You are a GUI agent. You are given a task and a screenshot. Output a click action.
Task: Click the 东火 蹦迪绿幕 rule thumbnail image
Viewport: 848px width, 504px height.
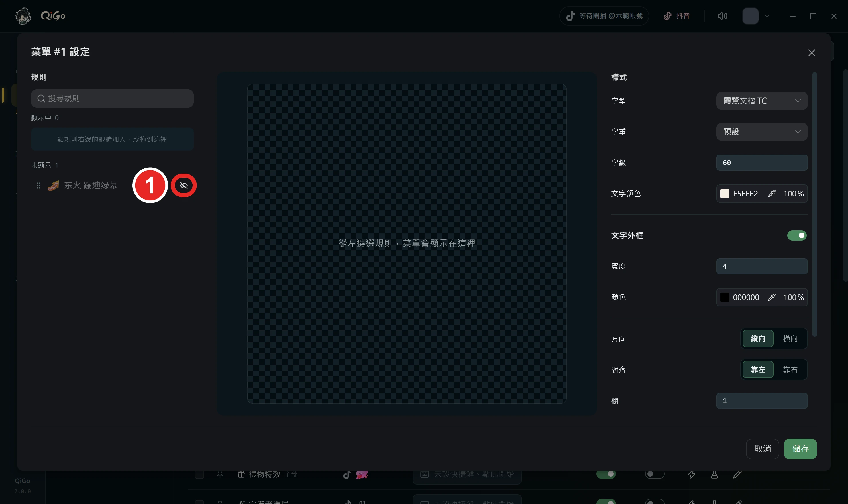(53, 186)
